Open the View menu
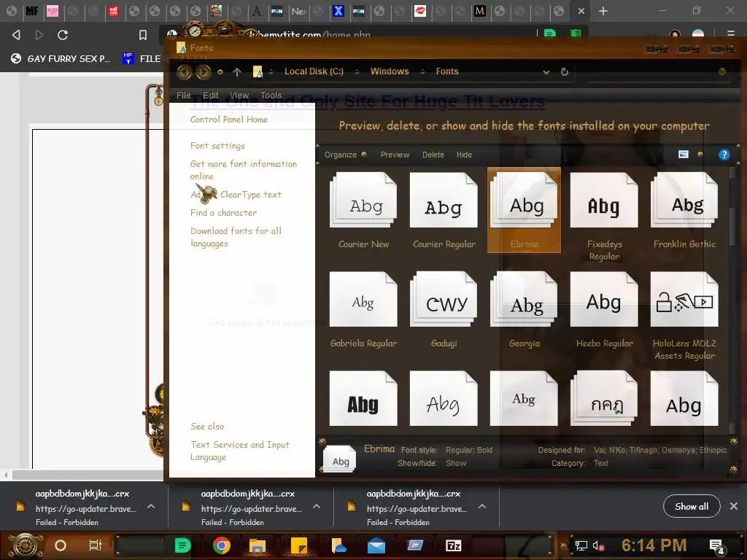The height and width of the screenshot is (560, 747). click(239, 96)
